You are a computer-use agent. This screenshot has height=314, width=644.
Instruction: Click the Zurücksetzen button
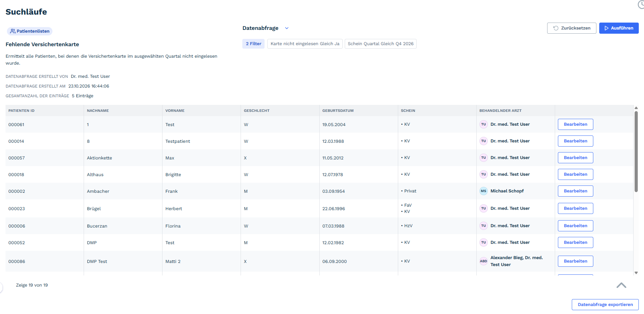[x=571, y=28]
